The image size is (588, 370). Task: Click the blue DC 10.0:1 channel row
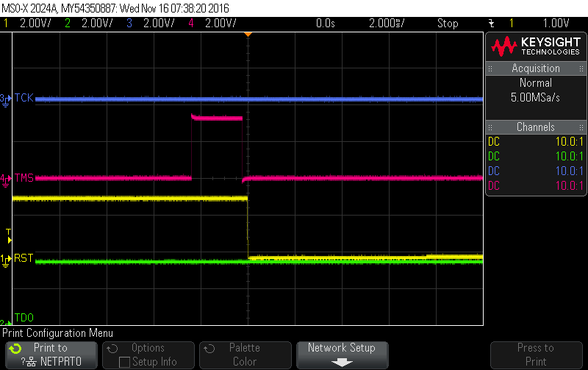(536, 171)
